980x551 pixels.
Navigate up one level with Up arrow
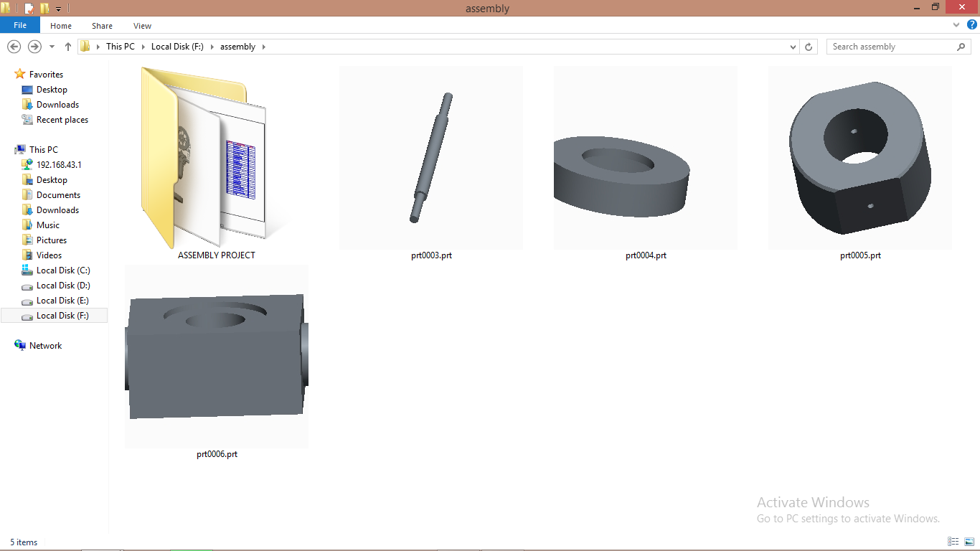click(x=68, y=47)
